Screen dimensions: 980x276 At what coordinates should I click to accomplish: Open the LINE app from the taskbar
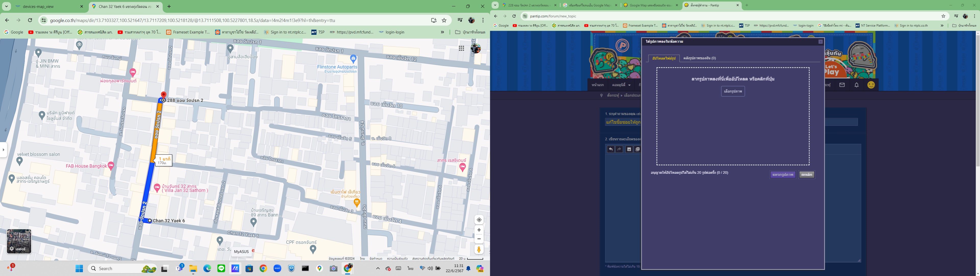[x=221, y=269]
